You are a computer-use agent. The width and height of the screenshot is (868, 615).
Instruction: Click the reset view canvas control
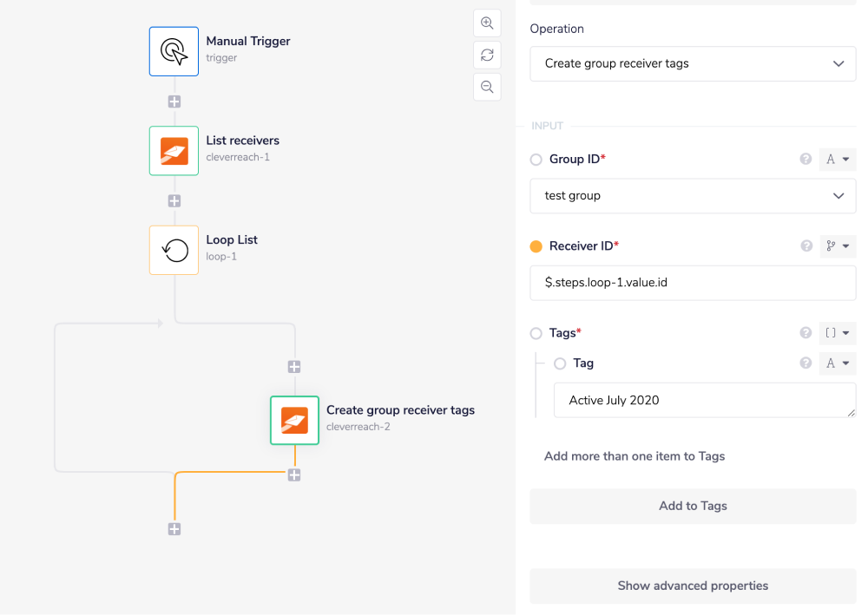487,55
